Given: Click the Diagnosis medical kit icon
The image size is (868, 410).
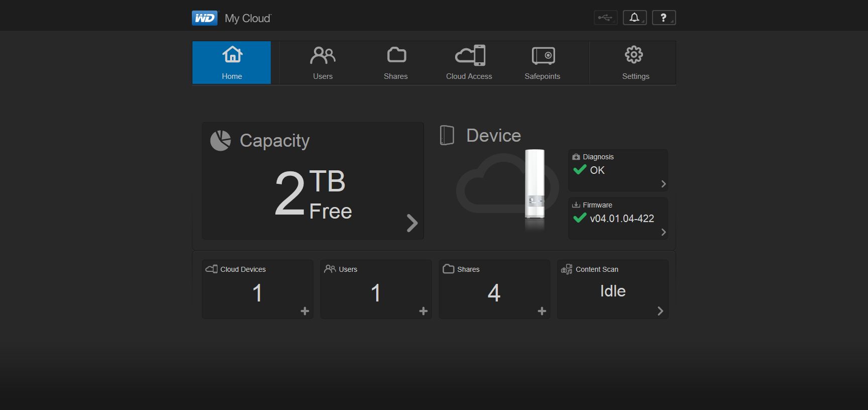Looking at the screenshot, I should pyautogui.click(x=576, y=157).
